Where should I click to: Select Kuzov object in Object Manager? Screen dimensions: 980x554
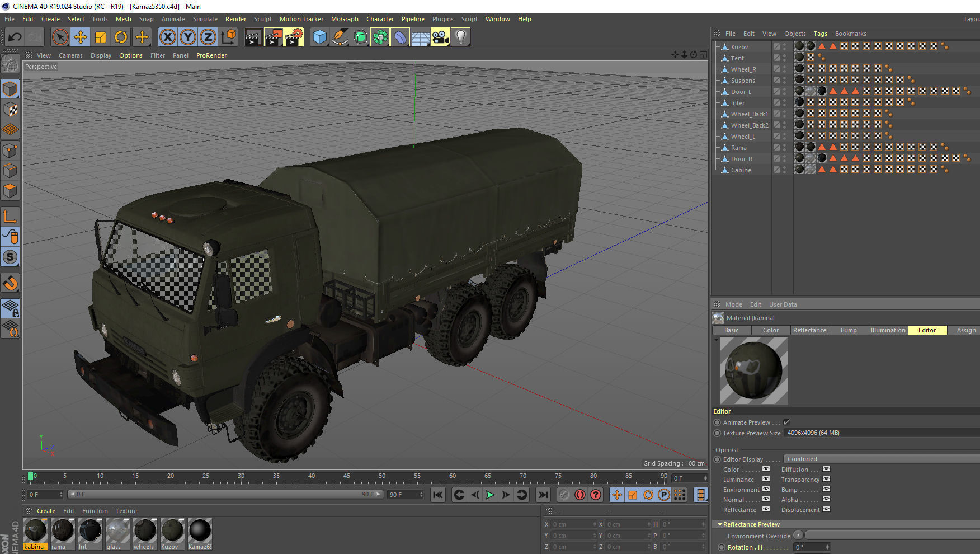(x=739, y=47)
